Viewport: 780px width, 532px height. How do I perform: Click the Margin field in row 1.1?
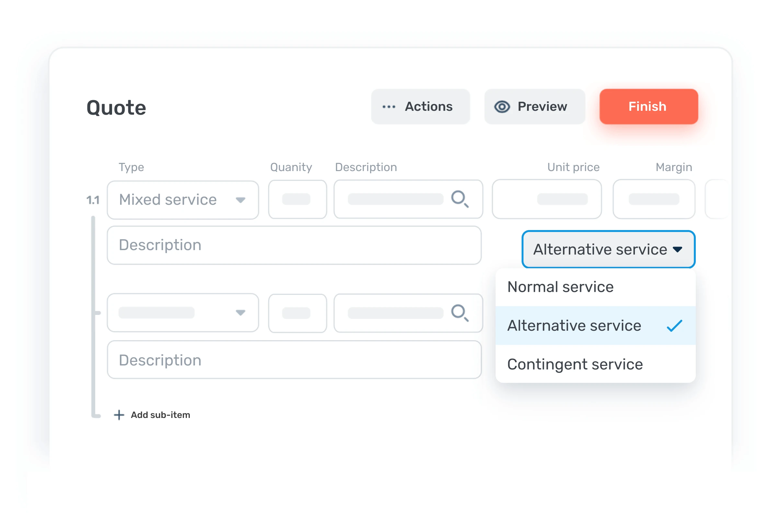pos(653,199)
